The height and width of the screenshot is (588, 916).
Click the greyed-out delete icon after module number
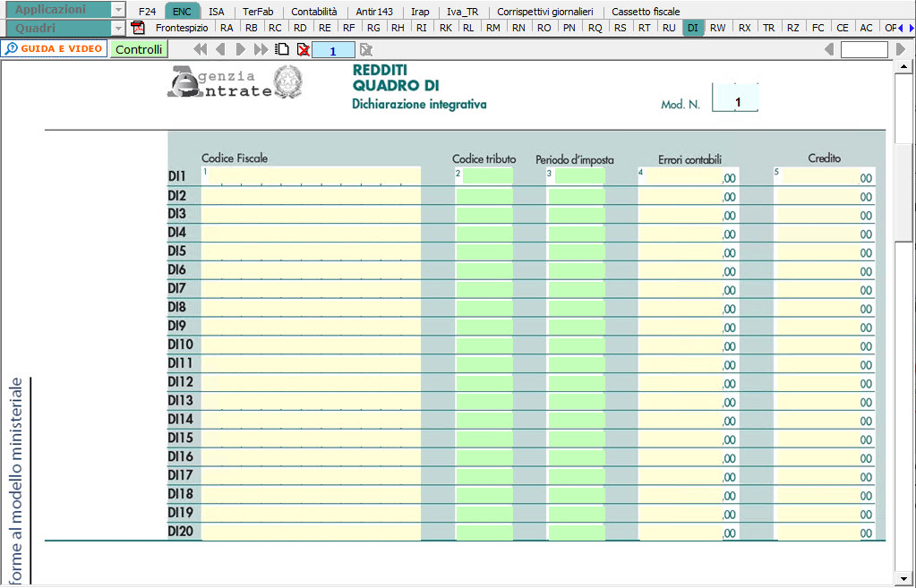(365, 49)
